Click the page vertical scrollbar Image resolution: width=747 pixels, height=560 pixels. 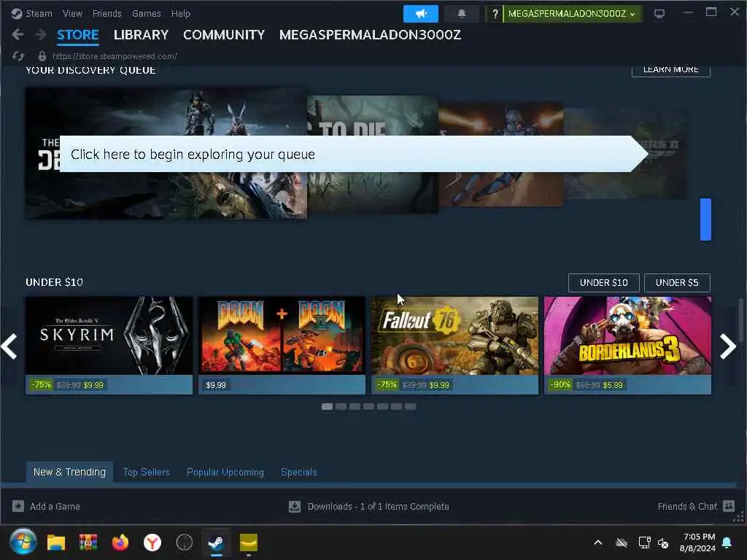[x=741, y=319]
